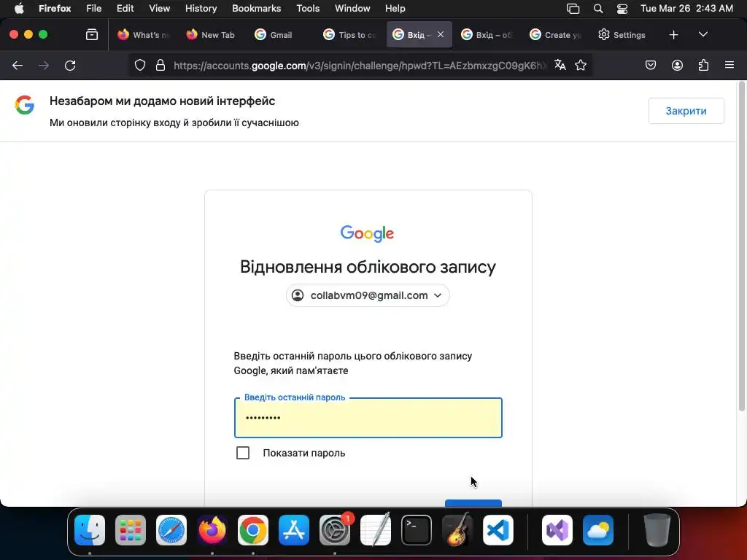Open the Weather app in the dock

pos(598,530)
